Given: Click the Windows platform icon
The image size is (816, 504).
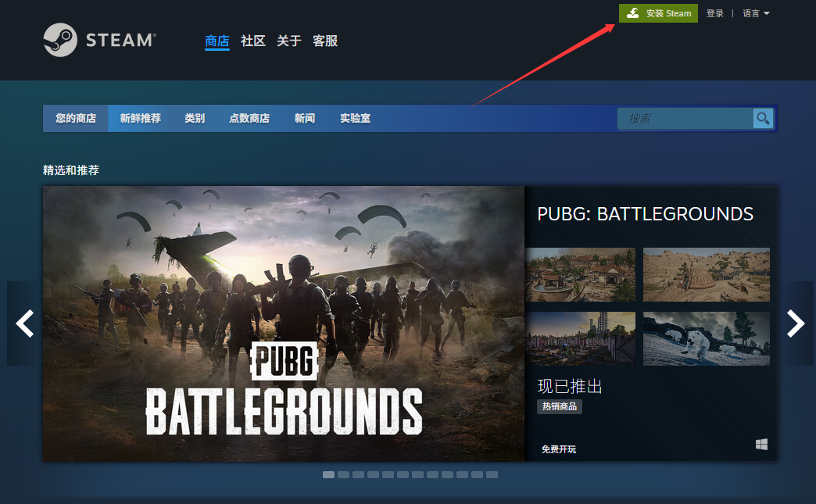Looking at the screenshot, I should point(761,444).
